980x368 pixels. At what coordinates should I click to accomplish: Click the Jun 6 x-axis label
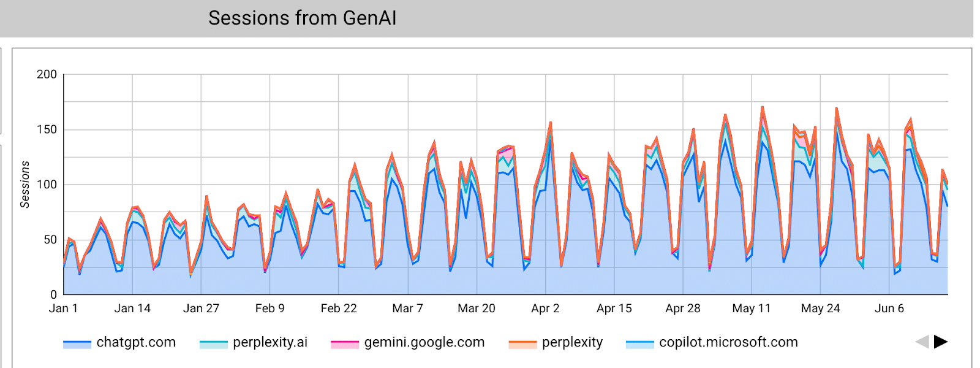[889, 309]
